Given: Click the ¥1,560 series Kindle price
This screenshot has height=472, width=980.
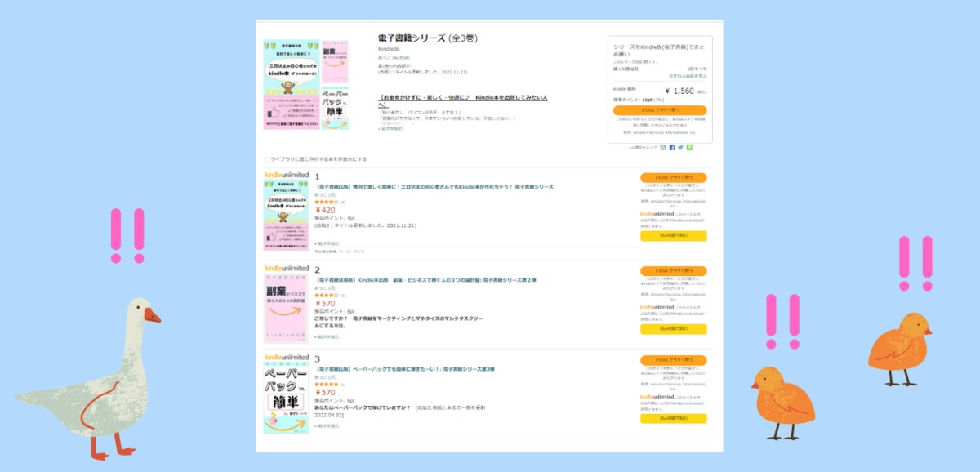Looking at the screenshot, I should 679,91.
